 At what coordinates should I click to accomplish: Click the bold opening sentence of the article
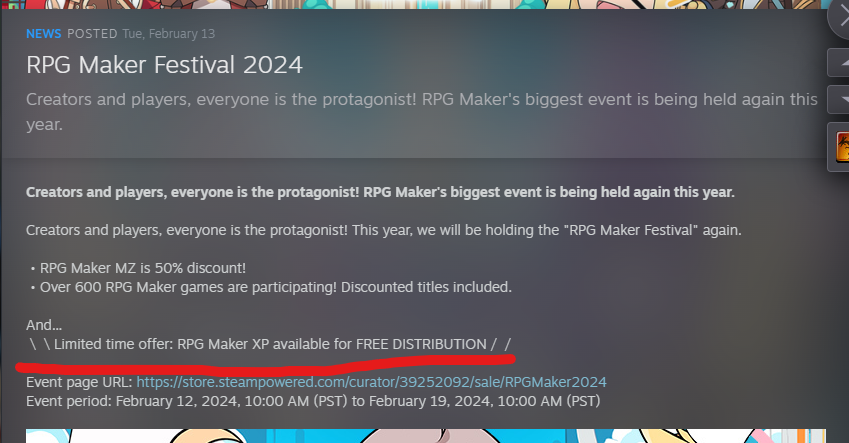click(x=380, y=192)
